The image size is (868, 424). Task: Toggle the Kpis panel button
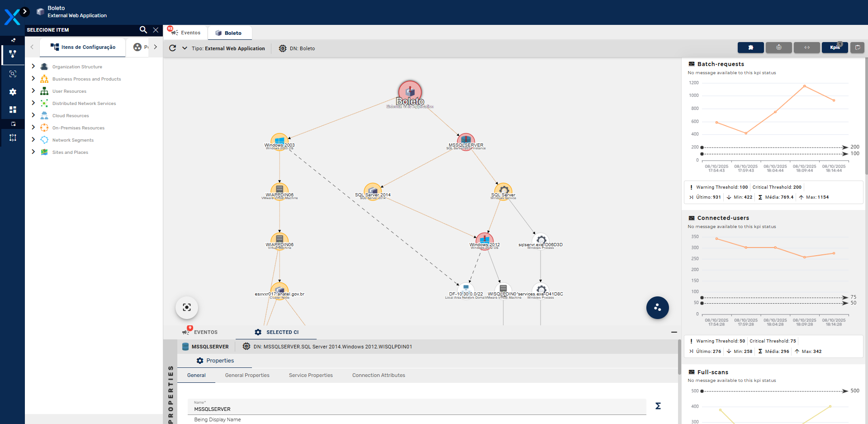pos(835,48)
